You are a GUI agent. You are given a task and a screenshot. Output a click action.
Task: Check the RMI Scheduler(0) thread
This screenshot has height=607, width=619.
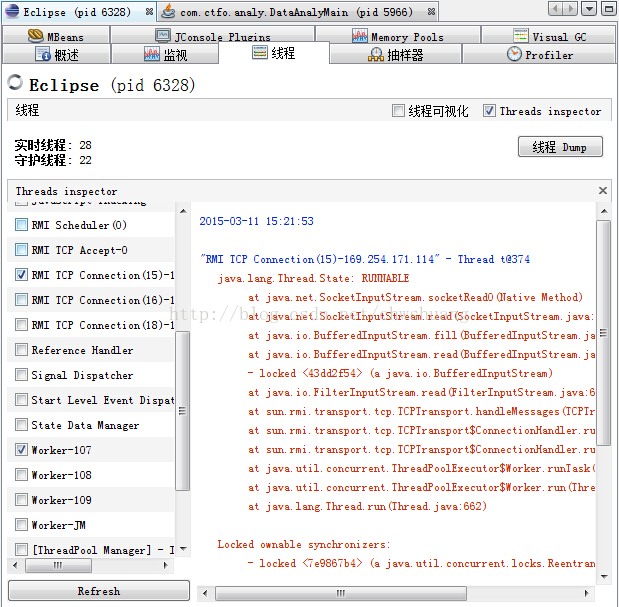[x=21, y=225]
